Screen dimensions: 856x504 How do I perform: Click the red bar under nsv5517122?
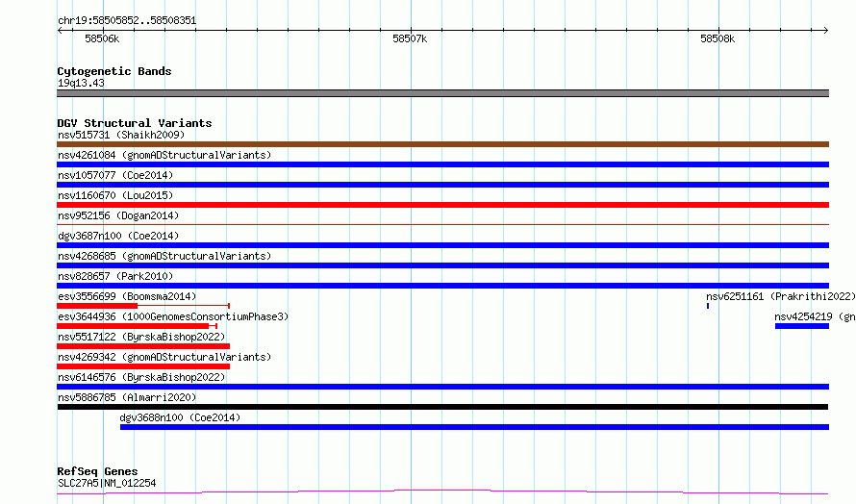pyautogui.click(x=143, y=346)
